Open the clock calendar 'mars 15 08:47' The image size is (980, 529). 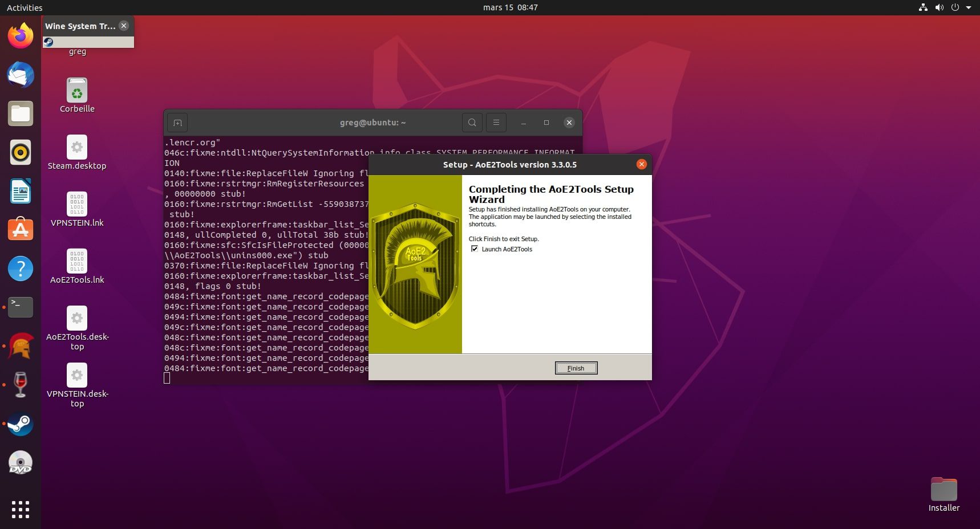[510, 7]
